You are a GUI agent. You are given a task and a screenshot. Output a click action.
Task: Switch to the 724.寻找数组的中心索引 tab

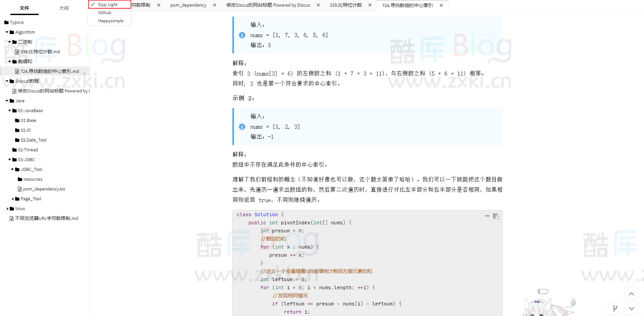(407, 5)
